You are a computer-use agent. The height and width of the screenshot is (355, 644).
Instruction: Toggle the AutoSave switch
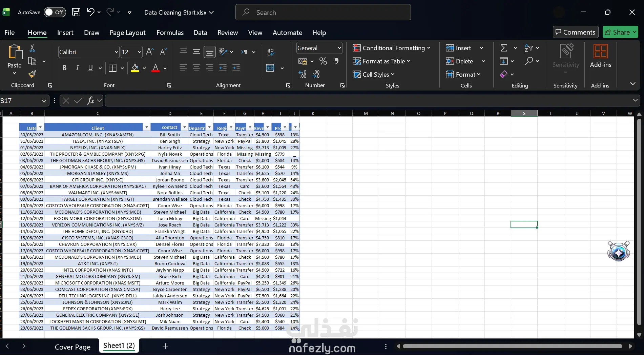pyautogui.click(x=55, y=12)
